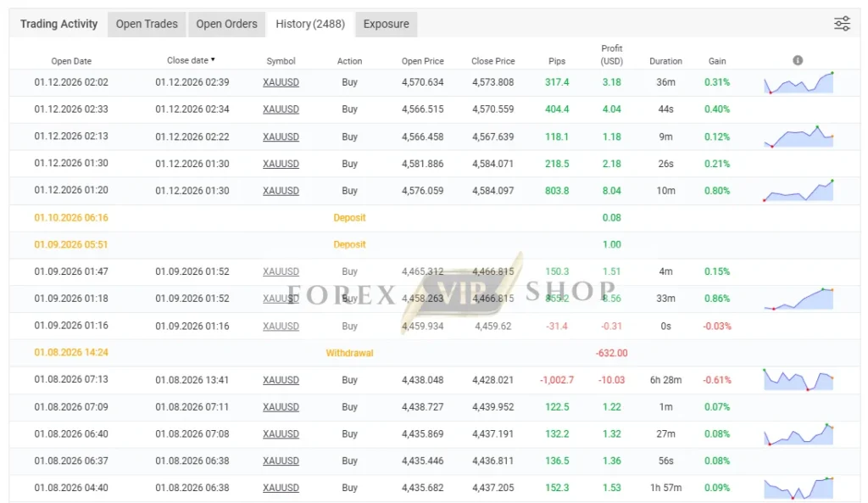View the mini chart for the -1,002.7 pips trade
868x503 pixels.
[798, 380]
